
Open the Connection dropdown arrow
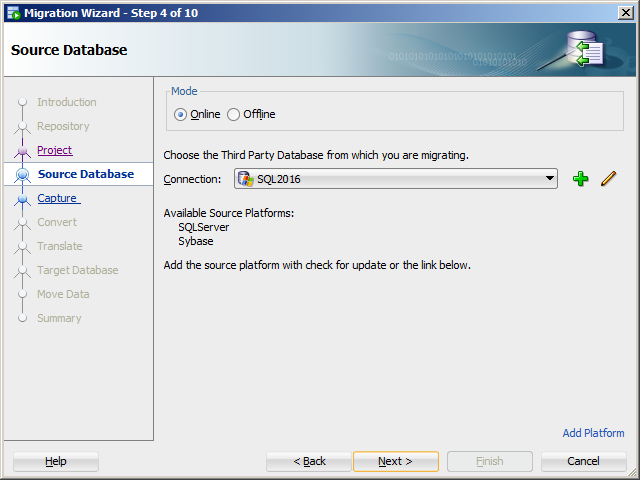[x=550, y=178]
